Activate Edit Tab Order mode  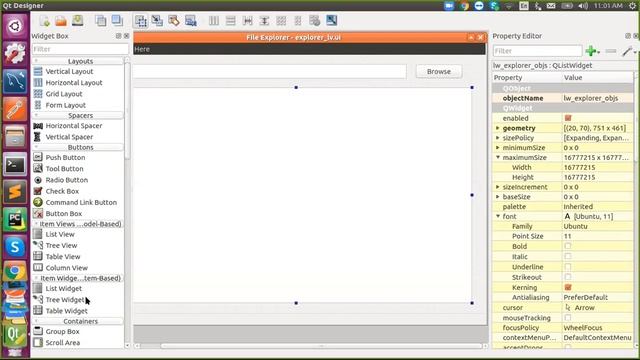(x=191, y=20)
